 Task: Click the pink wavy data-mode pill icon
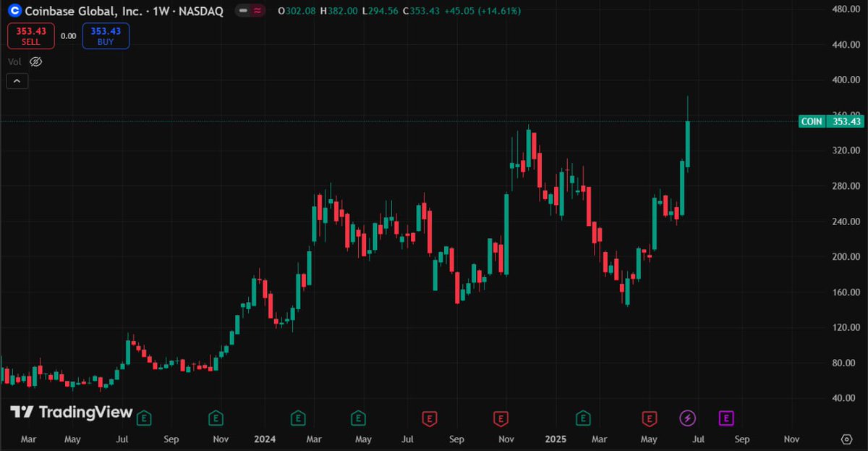click(257, 11)
